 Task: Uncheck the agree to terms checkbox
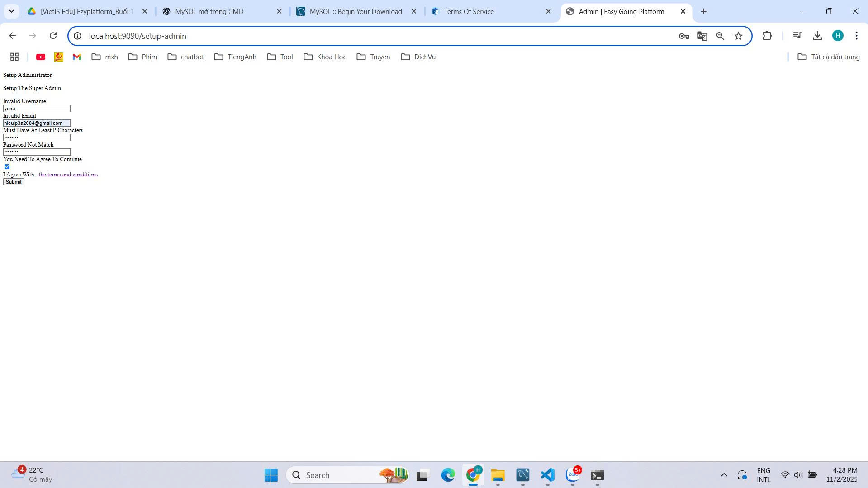(x=7, y=166)
